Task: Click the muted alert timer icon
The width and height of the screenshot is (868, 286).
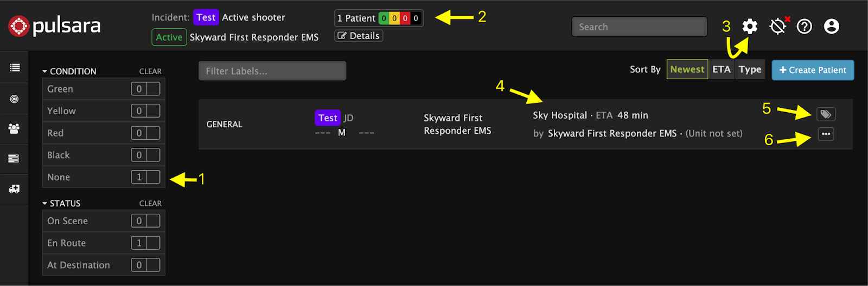Action: pos(778,25)
